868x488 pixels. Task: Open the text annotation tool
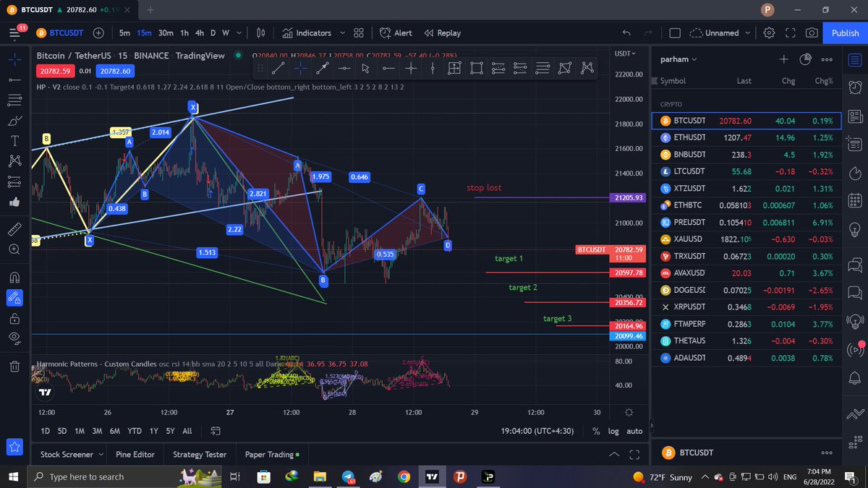tap(14, 140)
